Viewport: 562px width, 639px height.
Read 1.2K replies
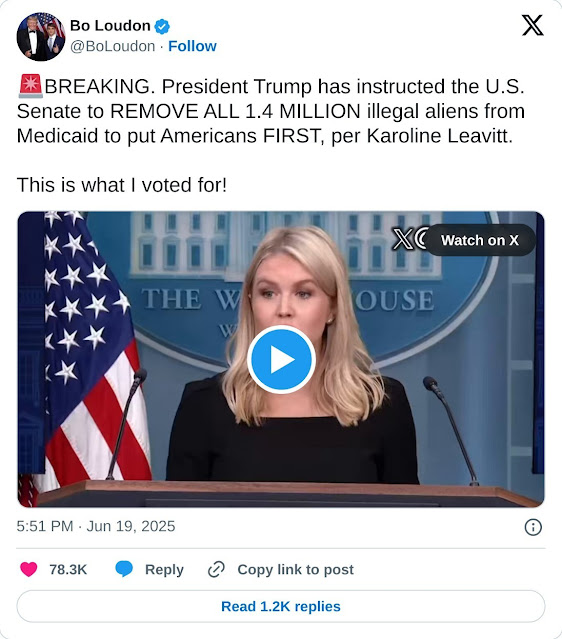point(281,606)
